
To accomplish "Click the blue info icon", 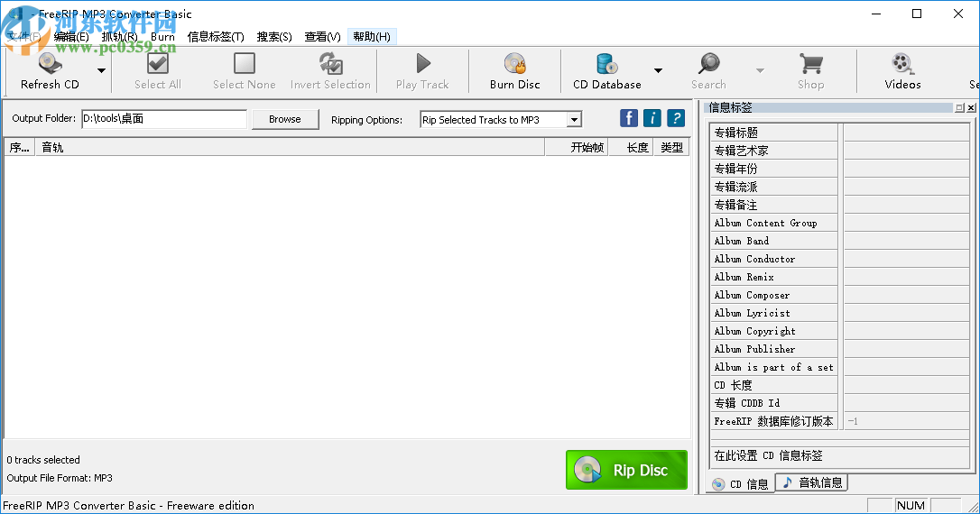I will (652, 118).
